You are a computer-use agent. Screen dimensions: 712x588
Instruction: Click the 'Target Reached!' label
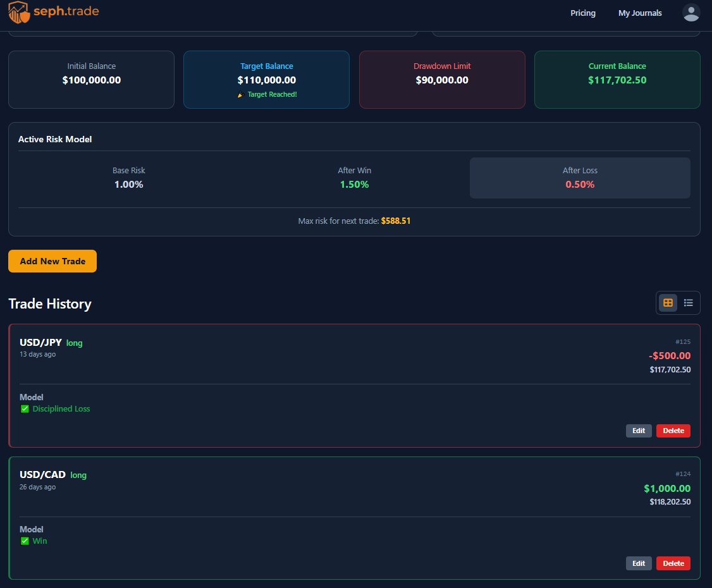pos(272,94)
